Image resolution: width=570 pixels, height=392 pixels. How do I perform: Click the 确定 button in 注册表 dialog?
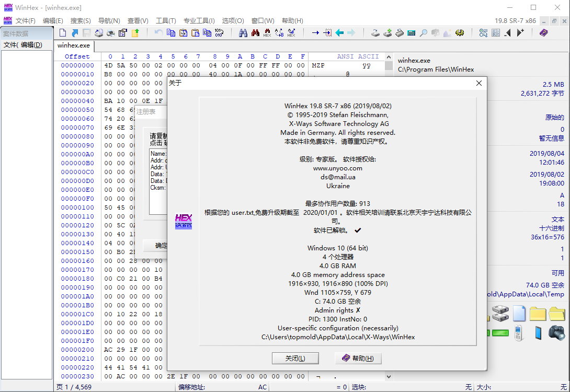point(156,246)
